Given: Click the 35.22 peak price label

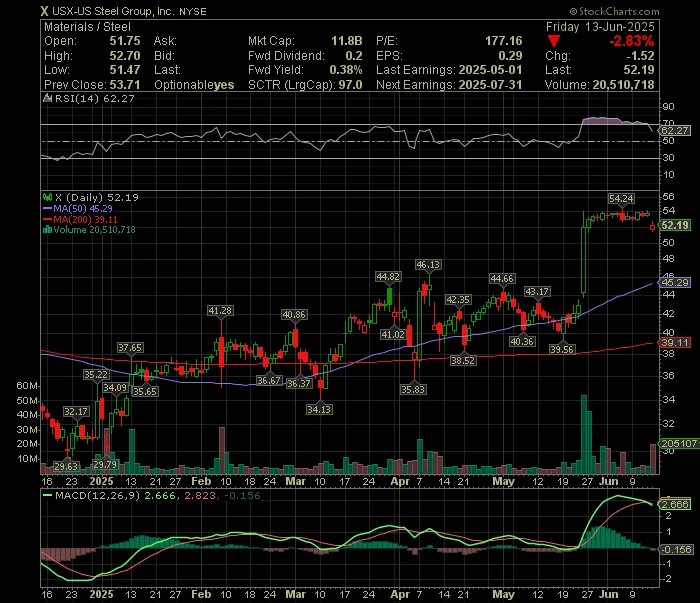Looking at the screenshot, I should pos(96,374).
